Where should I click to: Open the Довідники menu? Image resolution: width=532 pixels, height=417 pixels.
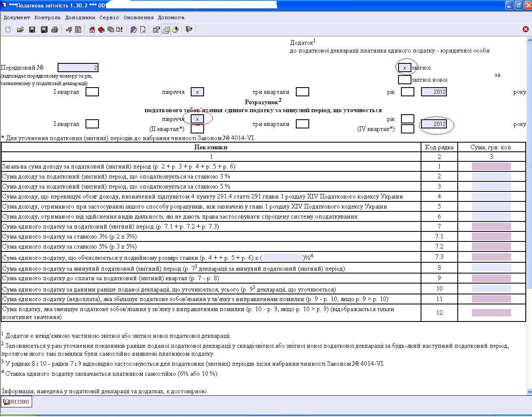point(80,18)
